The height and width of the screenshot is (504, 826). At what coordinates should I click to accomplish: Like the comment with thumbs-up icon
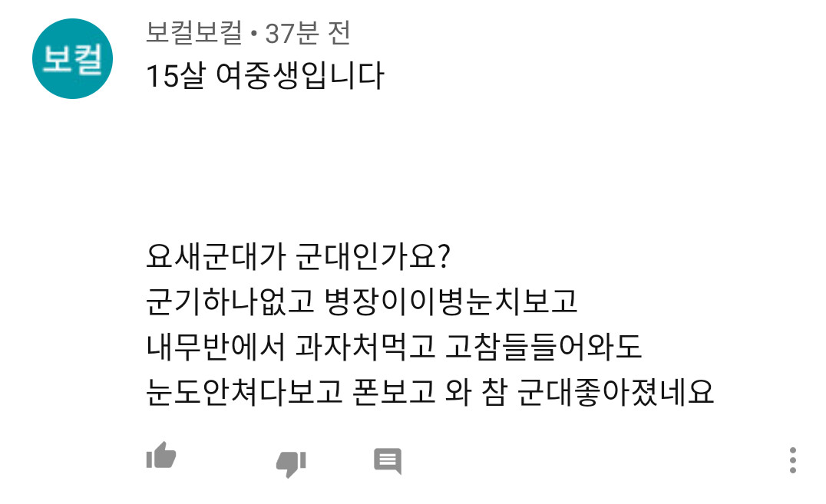[161, 455]
